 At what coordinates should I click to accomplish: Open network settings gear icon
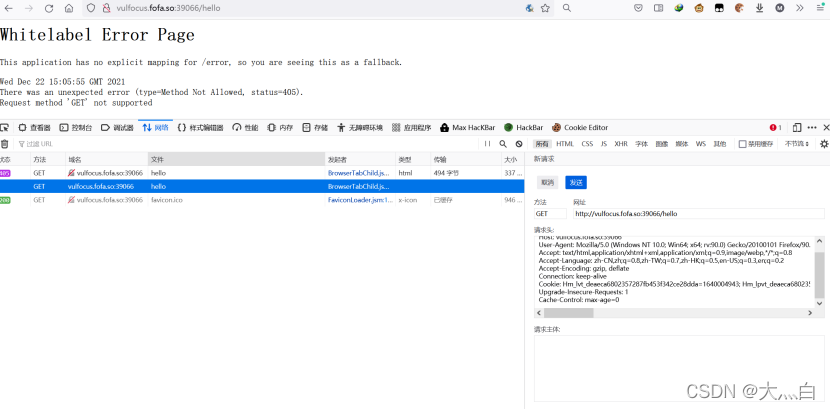tap(824, 144)
